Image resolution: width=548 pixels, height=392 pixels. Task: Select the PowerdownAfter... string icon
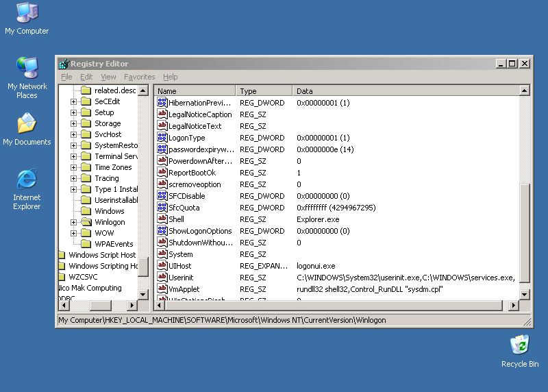(x=162, y=161)
